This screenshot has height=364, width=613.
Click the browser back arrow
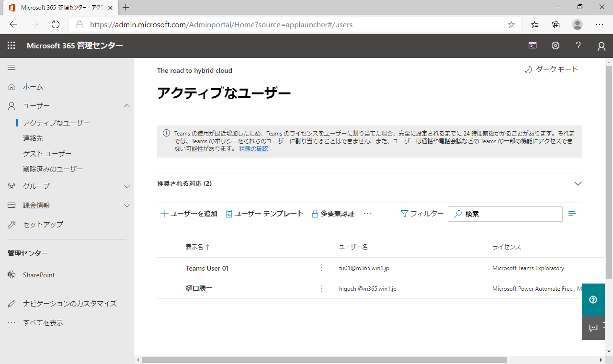13,24
